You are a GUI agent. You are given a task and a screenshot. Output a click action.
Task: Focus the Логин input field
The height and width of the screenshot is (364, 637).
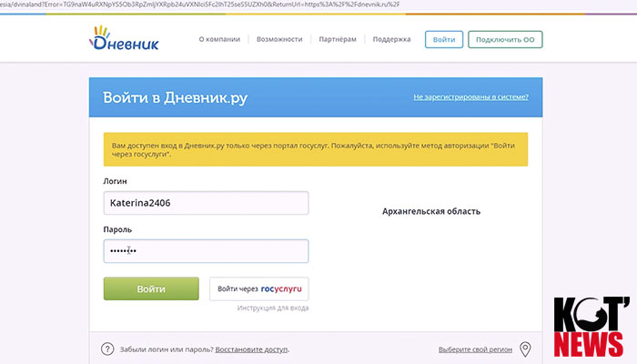coord(206,203)
